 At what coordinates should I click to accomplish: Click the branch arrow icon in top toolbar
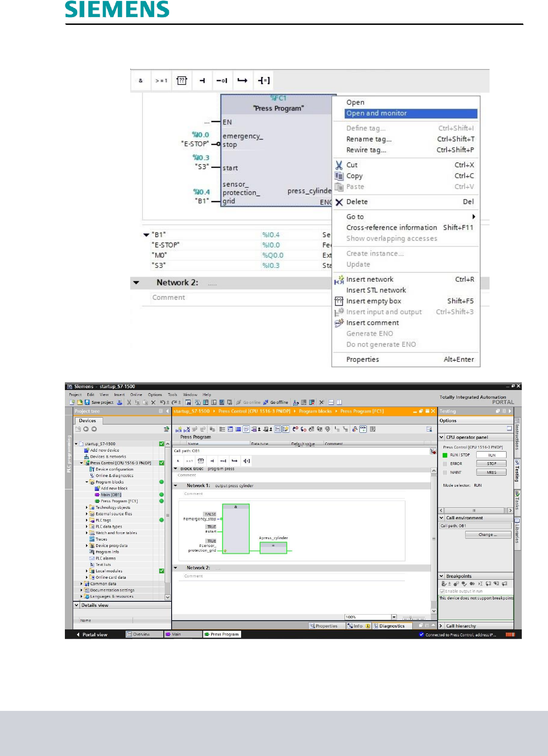[242, 81]
